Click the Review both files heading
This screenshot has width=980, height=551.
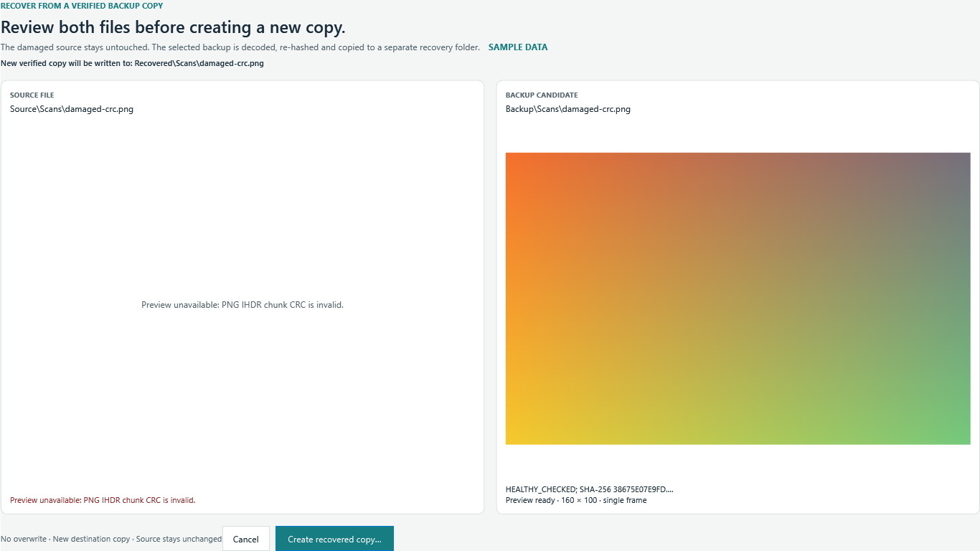pos(173,28)
